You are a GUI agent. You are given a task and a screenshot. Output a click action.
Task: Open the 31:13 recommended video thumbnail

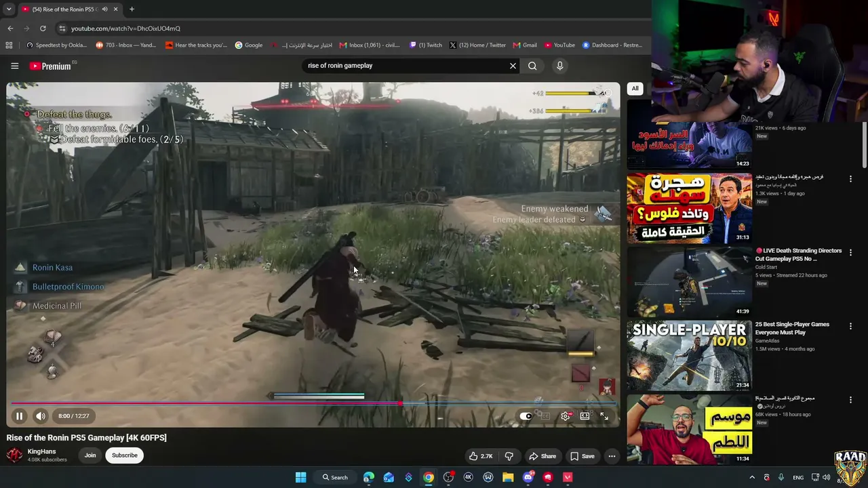click(689, 208)
